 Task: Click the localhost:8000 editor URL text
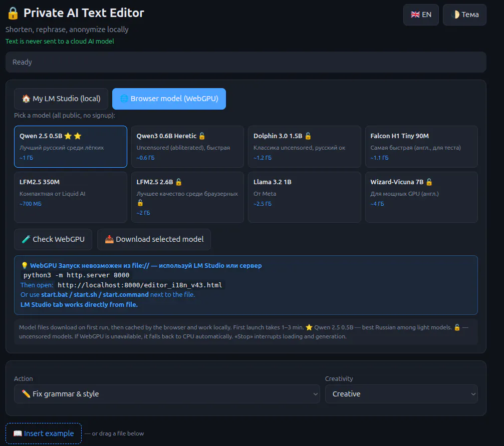[140, 285]
